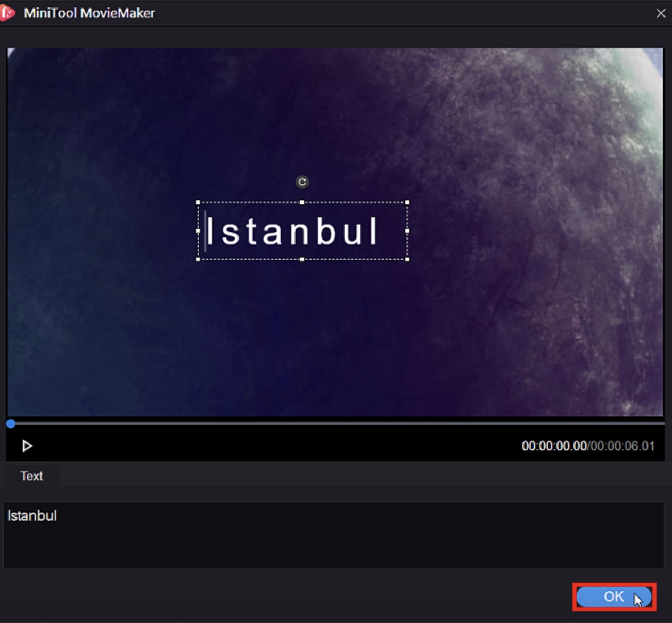
Task: Click the timecode 00:00:00.00/00:00:06.01
Action: pyautogui.click(x=588, y=446)
